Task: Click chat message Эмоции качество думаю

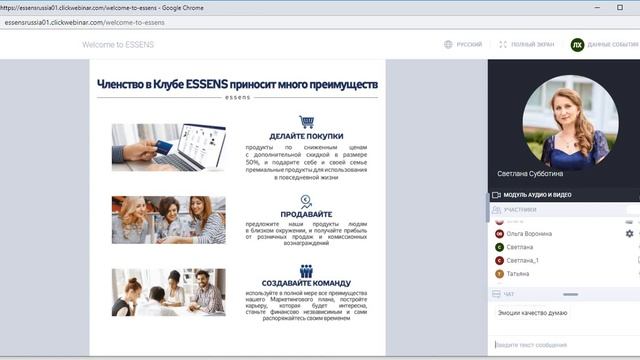Action: click(532, 313)
